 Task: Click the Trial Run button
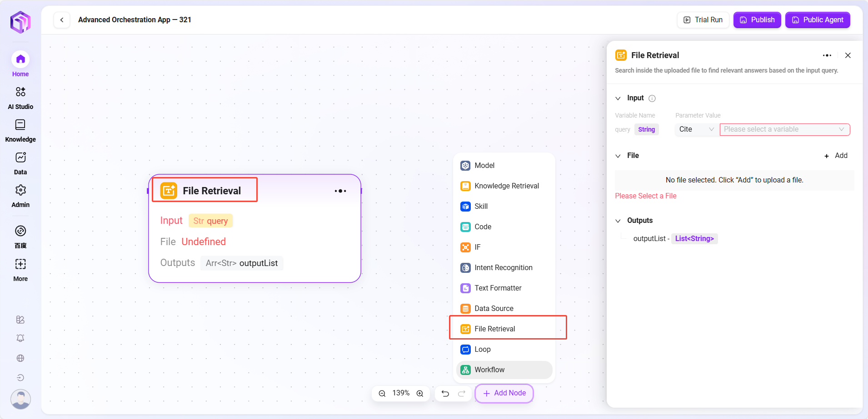tap(703, 20)
